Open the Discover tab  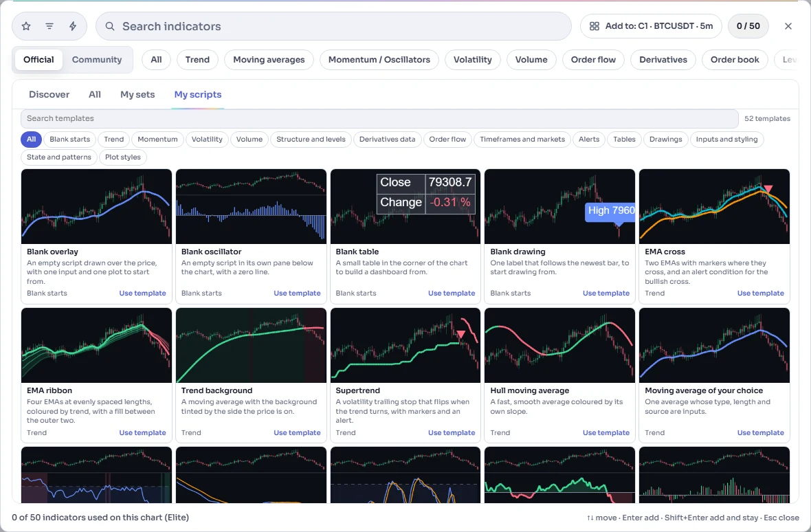49,95
